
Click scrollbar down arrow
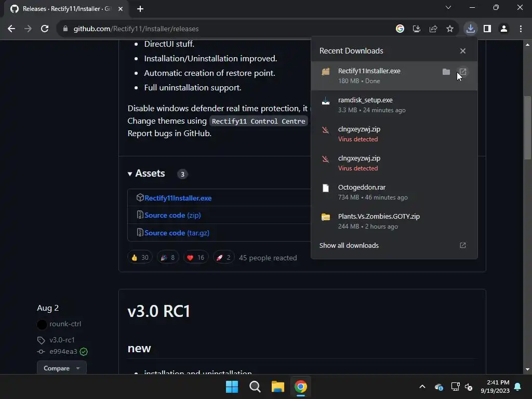coord(527,370)
